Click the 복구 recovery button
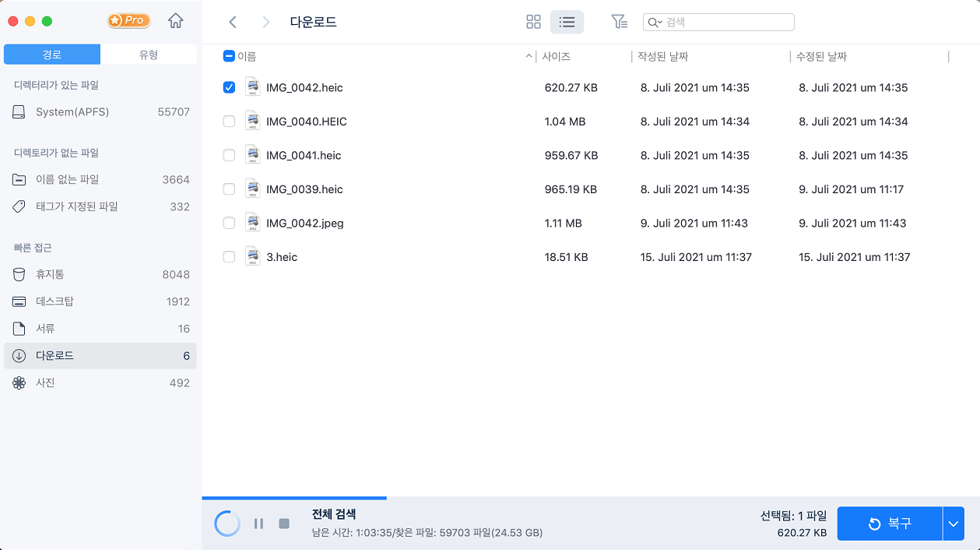The height and width of the screenshot is (550, 980). point(890,524)
